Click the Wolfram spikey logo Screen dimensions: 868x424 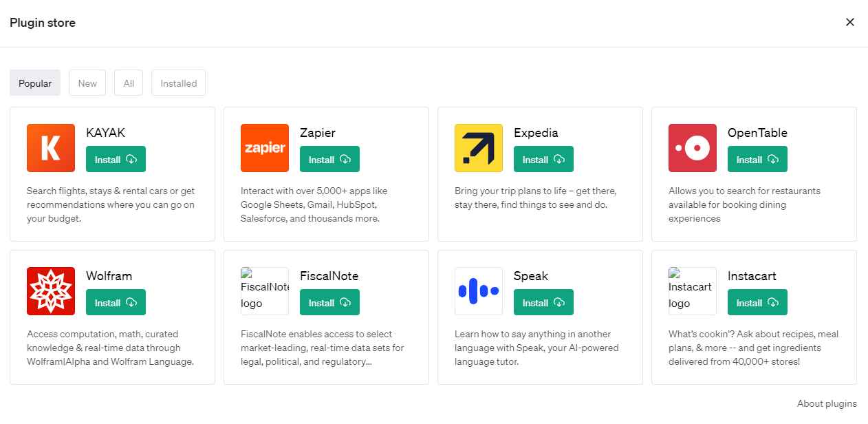50,290
